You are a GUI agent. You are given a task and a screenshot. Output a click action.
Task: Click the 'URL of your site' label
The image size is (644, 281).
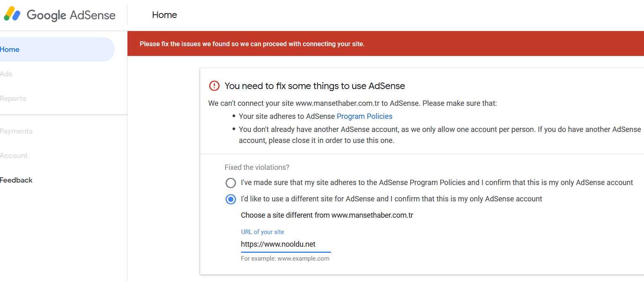coord(262,232)
